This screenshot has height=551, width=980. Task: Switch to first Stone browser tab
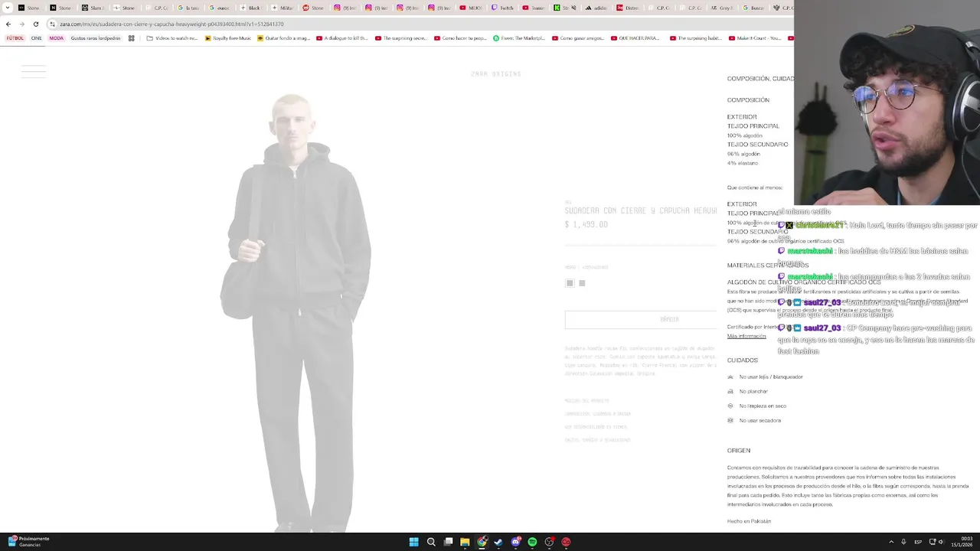pyautogui.click(x=30, y=8)
